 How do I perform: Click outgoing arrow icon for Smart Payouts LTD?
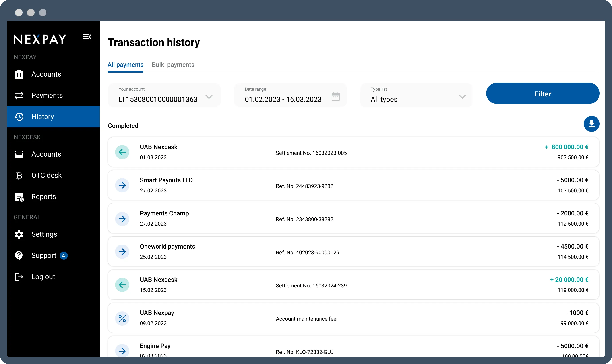coord(122,185)
